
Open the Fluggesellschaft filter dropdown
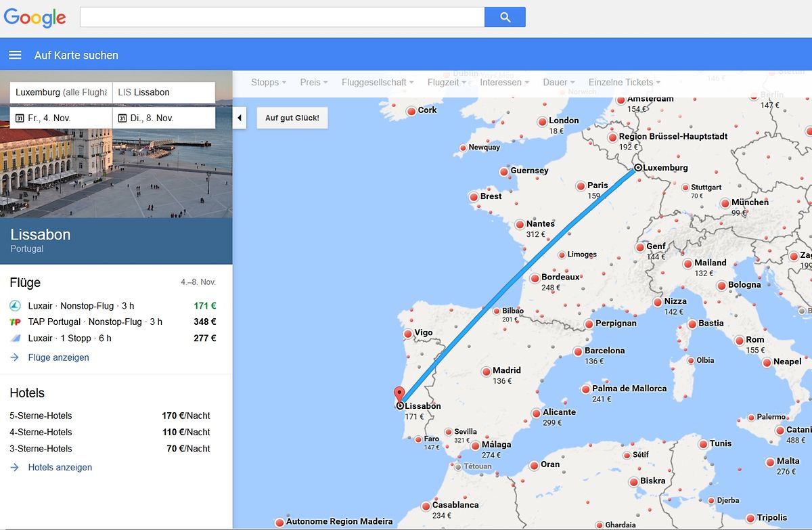point(378,83)
